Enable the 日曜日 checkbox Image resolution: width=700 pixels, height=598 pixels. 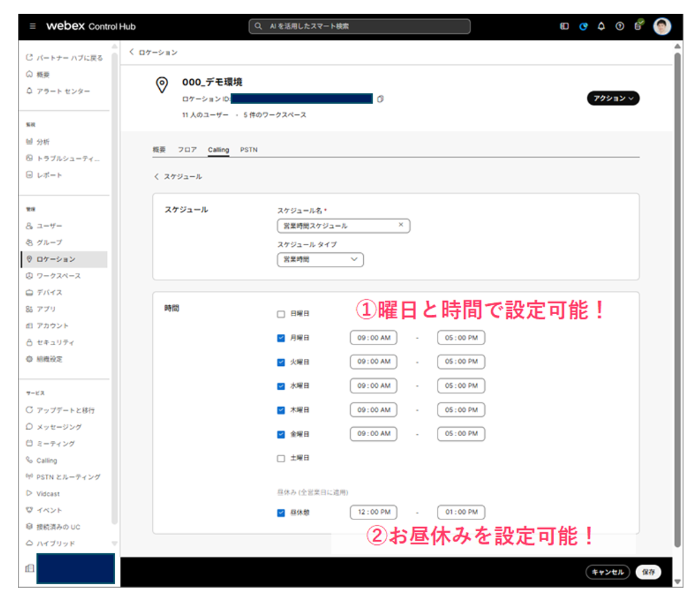(x=280, y=314)
